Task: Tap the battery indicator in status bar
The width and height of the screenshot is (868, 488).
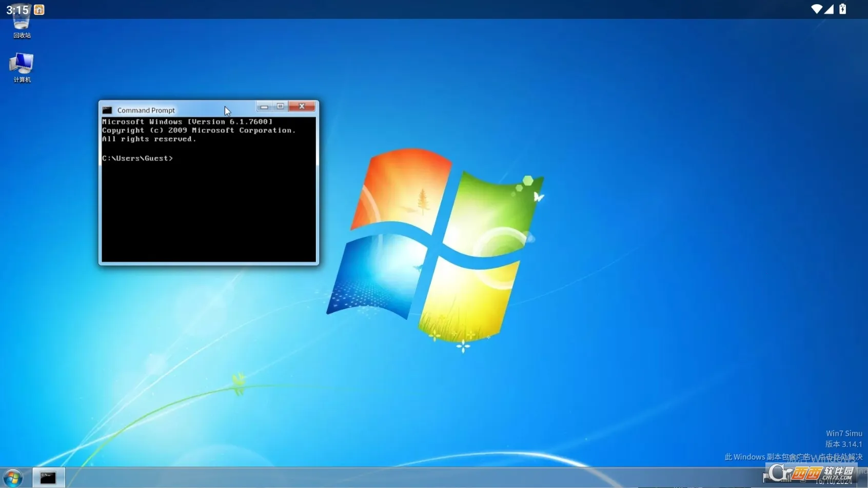Action: pos(843,9)
